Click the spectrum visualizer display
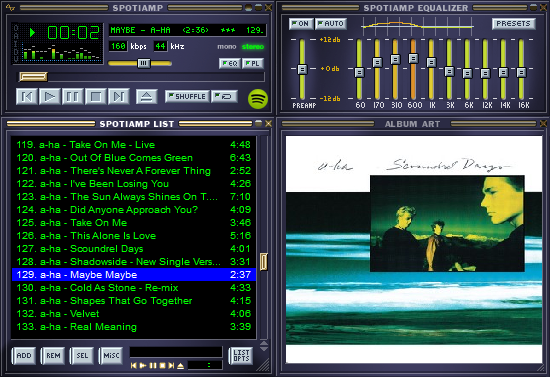This screenshot has width=550, height=377. click(x=62, y=52)
